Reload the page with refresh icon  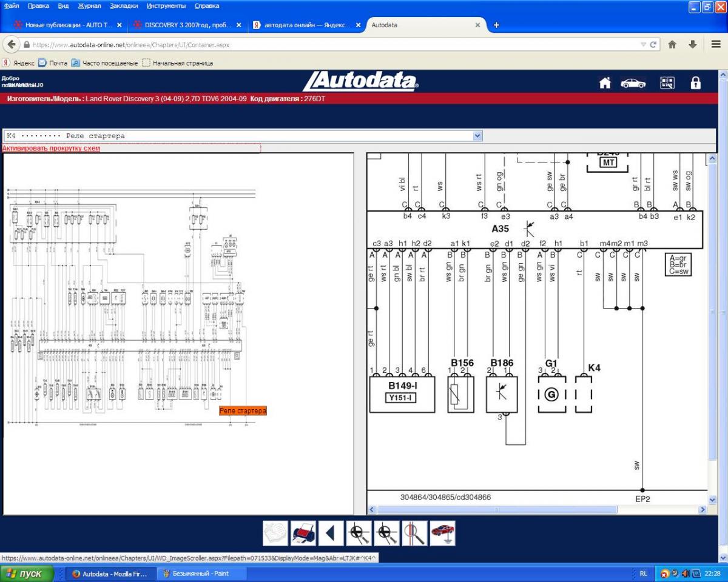point(653,45)
